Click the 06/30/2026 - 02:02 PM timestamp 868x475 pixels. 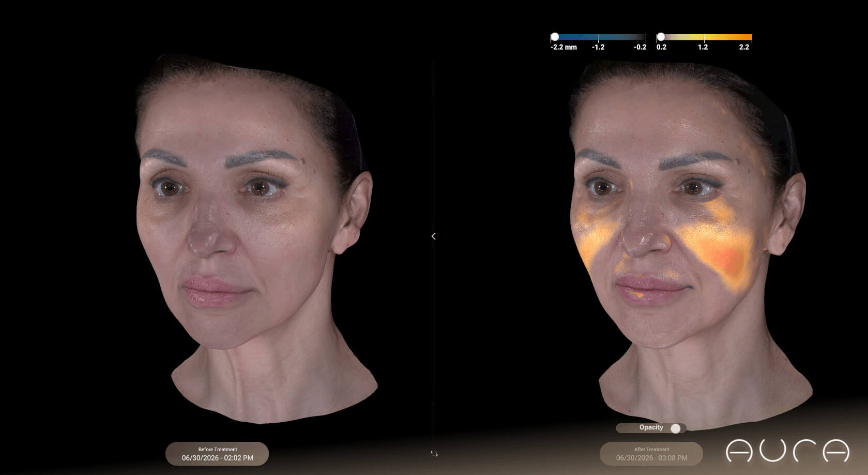217,458
